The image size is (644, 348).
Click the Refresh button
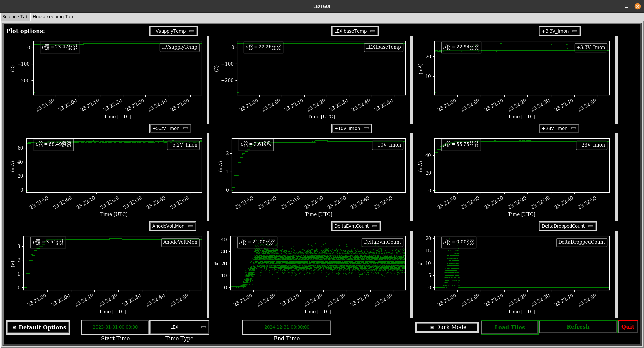coord(578,327)
